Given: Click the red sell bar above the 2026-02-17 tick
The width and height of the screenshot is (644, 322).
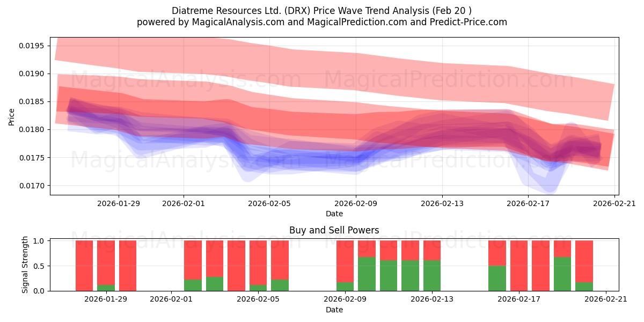Looking at the screenshot, I should pos(519,266).
